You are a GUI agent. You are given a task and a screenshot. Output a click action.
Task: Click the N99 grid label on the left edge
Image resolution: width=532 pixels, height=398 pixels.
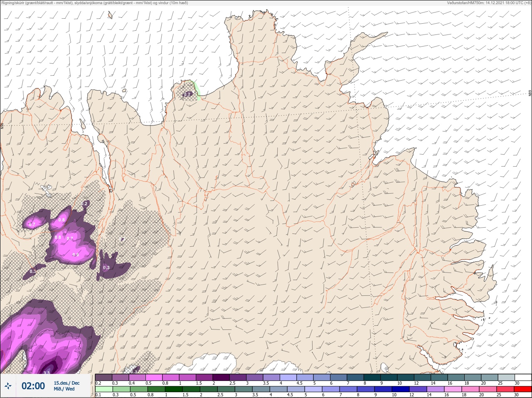[x=2, y=125]
